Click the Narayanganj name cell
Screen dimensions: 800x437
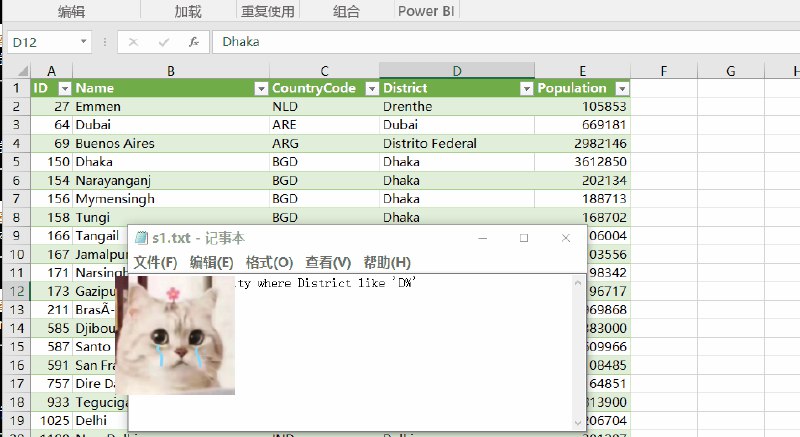171,181
